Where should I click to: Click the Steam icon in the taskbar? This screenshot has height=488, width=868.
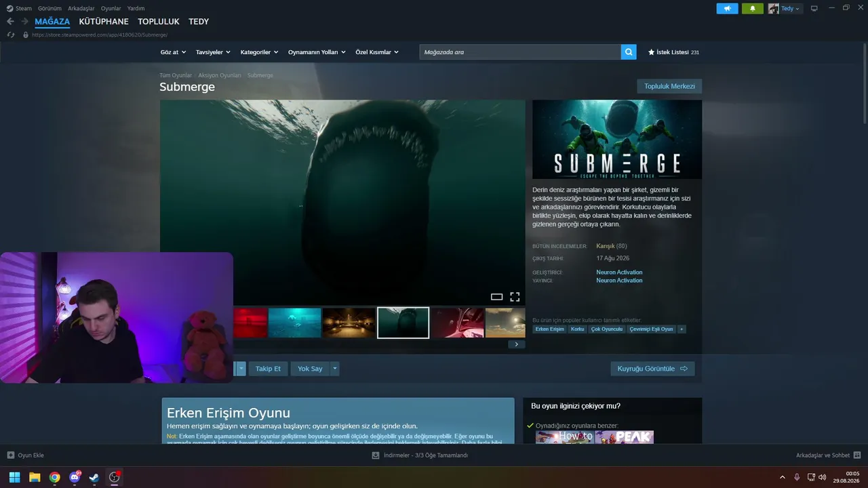94,477
